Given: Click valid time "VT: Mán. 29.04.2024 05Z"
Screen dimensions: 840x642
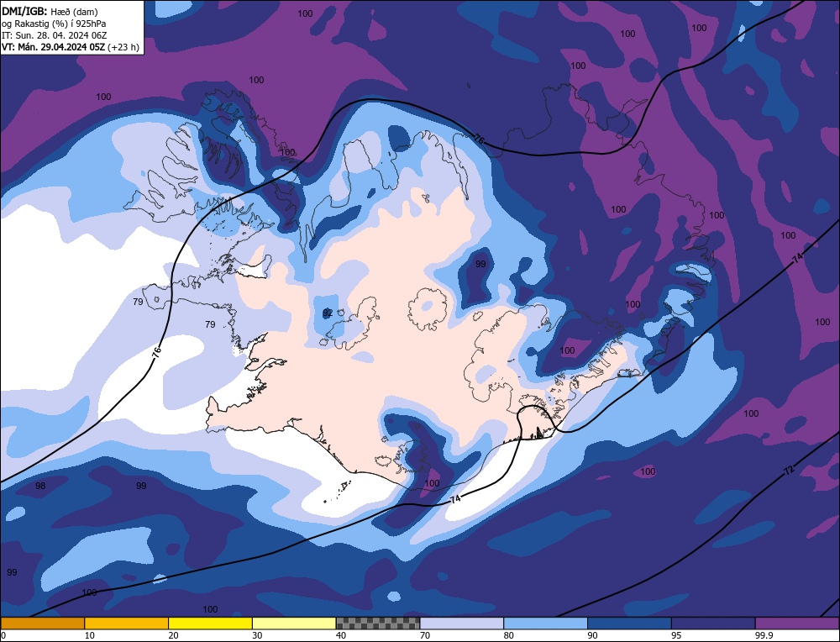Looking at the screenshot, I should (x=53, y=47).
